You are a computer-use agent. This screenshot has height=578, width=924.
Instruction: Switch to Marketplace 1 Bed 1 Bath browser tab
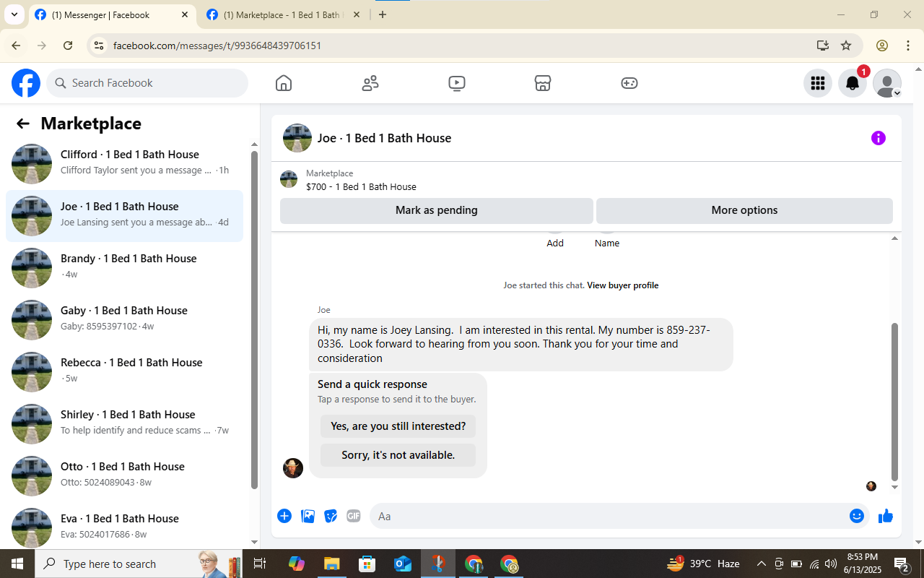point(284,14)
